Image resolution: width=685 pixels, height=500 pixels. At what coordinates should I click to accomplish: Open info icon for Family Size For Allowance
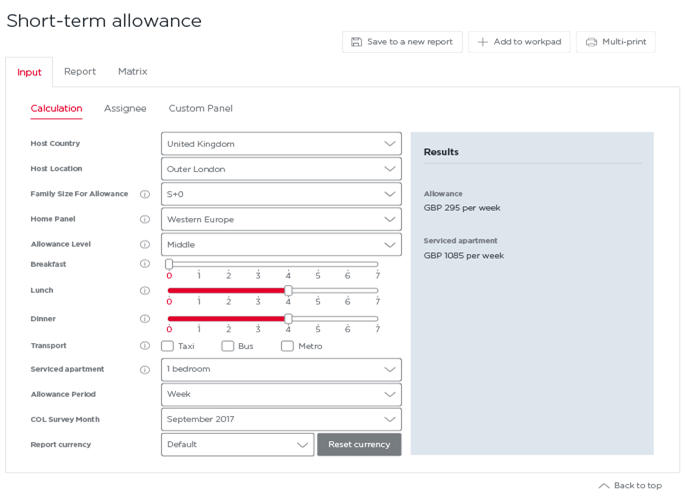tap(145, 194)
